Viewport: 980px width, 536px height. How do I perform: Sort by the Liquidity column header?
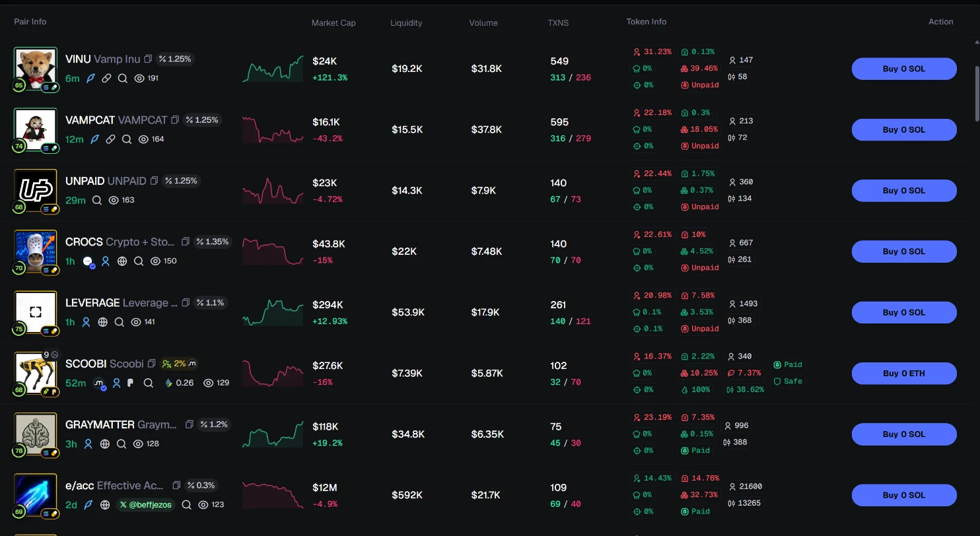coord(406,22)
